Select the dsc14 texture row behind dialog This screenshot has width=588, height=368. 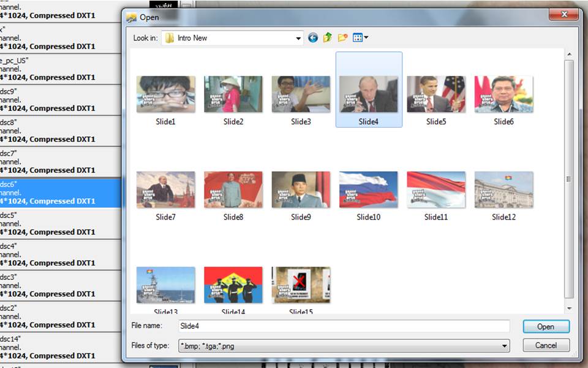pos(60,347)
